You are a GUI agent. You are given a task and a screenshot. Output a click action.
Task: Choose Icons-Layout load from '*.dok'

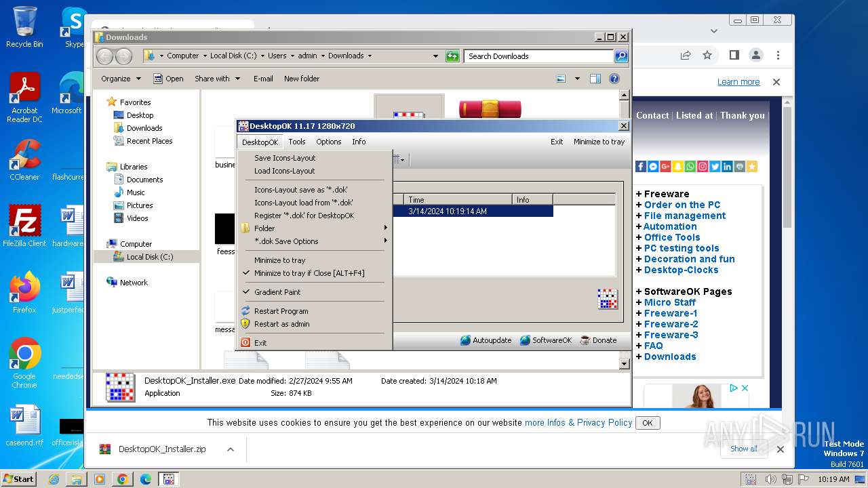click(x=303, y=203)
